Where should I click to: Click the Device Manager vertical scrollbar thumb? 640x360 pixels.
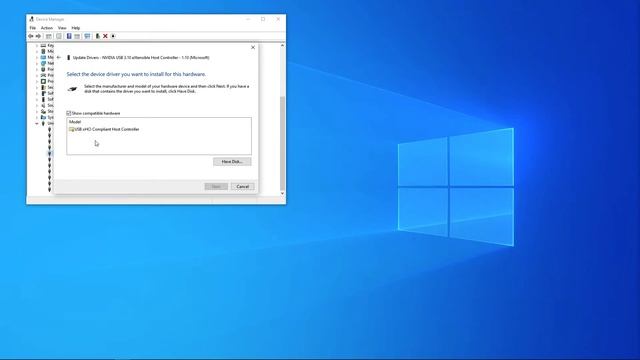pyautogui.click(x=282, y=143)
